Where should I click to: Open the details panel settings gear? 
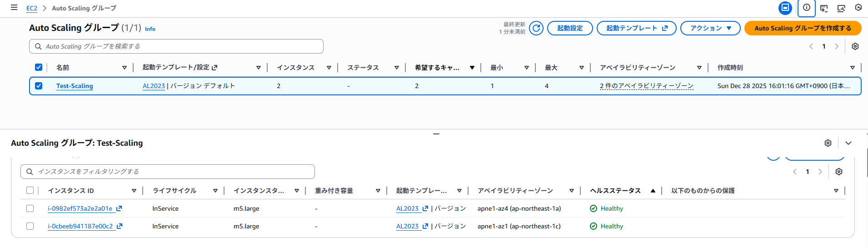(x=828, y=143)
